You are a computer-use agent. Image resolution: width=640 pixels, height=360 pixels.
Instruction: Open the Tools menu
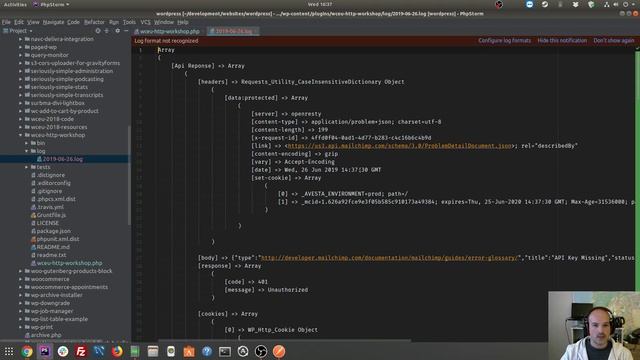[129, 22]
